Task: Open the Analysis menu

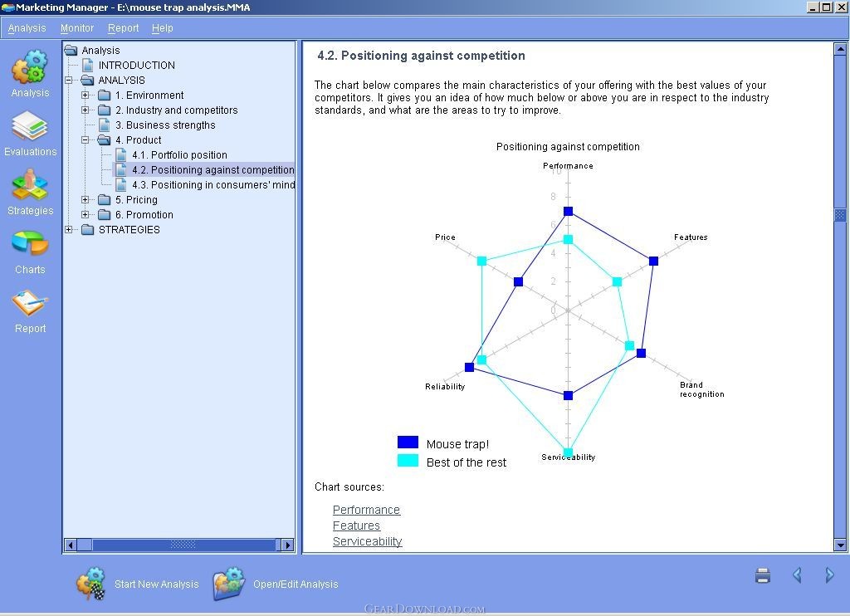Action: coord(27,28)
